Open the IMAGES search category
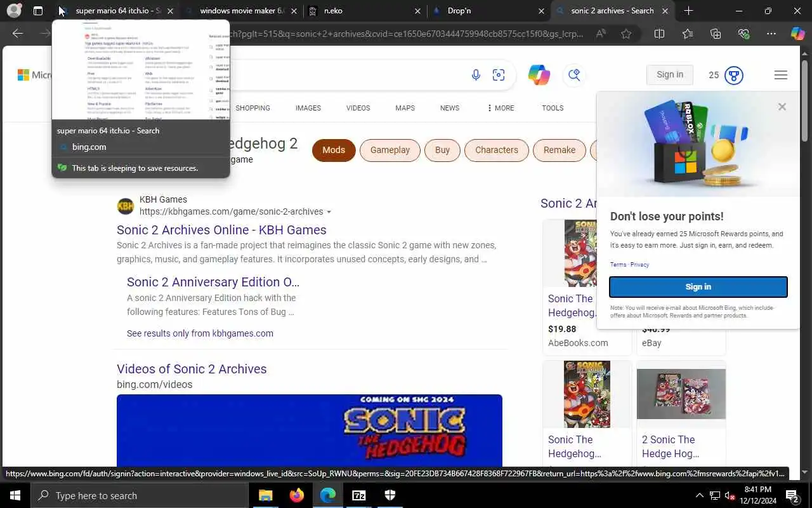This screenshot has width=812, height=508. point(308,108)
